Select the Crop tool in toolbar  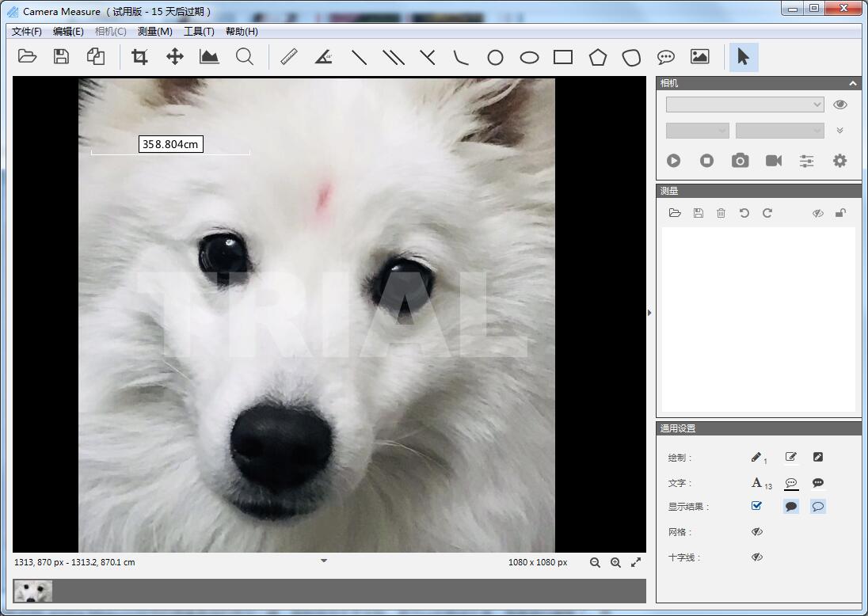pyautogui.click(x=140, y=57)
